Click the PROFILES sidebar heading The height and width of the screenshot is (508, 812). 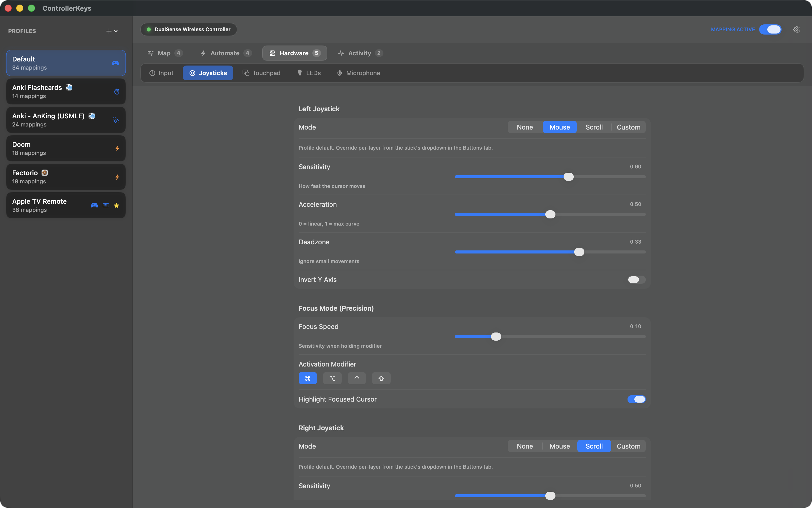[22, 31]
